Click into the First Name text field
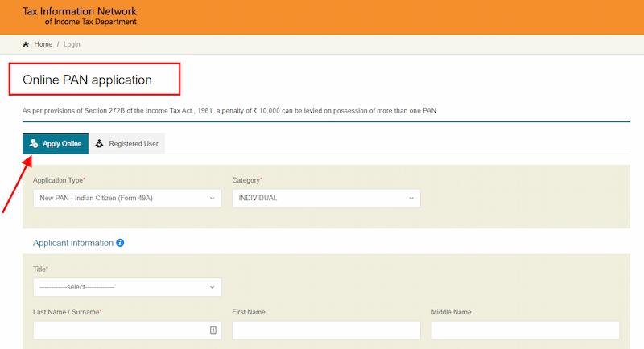 (326, 331)
